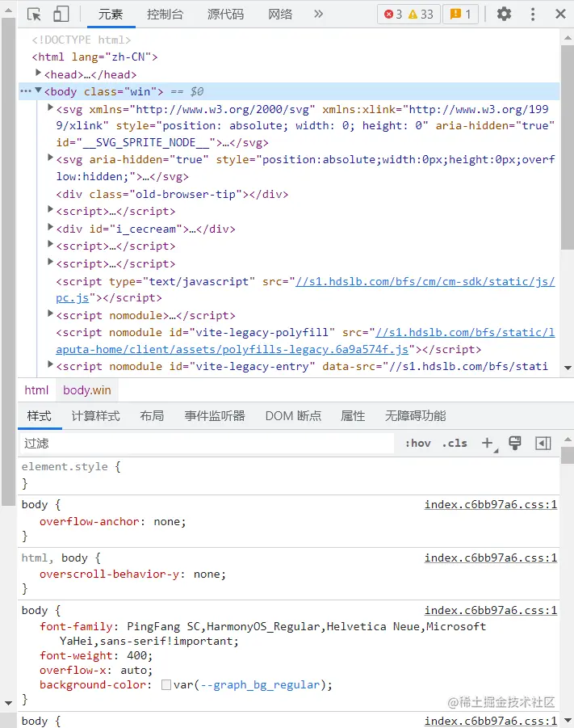Expand the div id="i_cecream" node
The width and height of the screenshot is (574, 728).
coord(51,227)
